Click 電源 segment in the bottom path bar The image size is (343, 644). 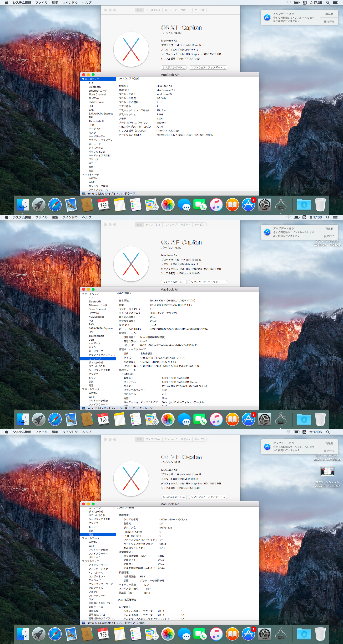pyautogui.click(x=142, y=623)
